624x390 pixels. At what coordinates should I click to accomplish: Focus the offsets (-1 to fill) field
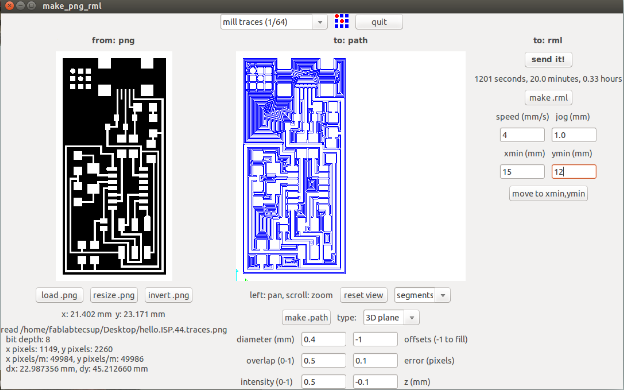(x=375, y=339)
